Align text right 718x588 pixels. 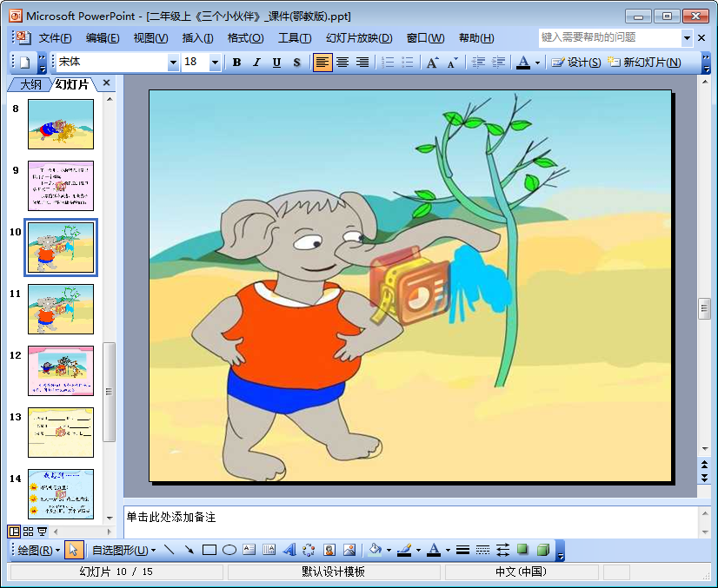tap(362, 63)
